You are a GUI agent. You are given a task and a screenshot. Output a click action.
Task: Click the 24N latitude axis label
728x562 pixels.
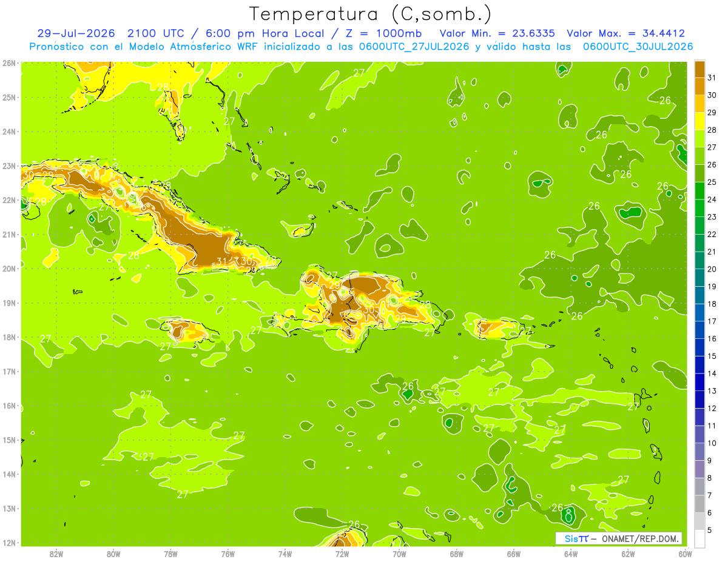(x=8, y=132)
